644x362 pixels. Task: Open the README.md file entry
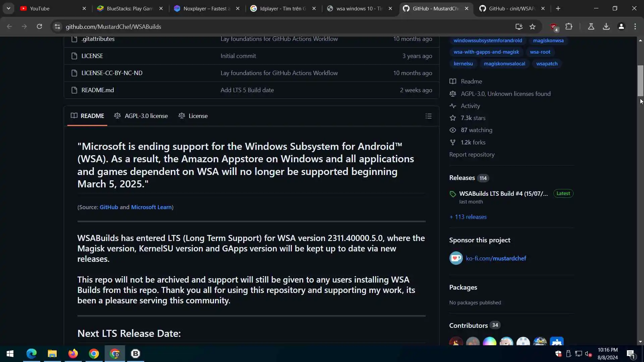click(x=98, y=90)
